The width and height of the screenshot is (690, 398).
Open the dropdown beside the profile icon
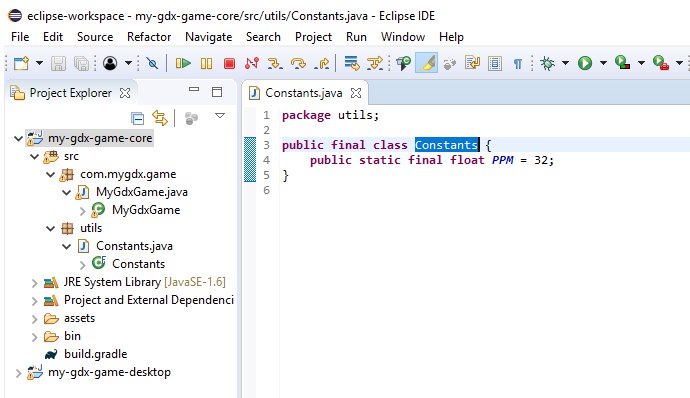coord(128,63)
